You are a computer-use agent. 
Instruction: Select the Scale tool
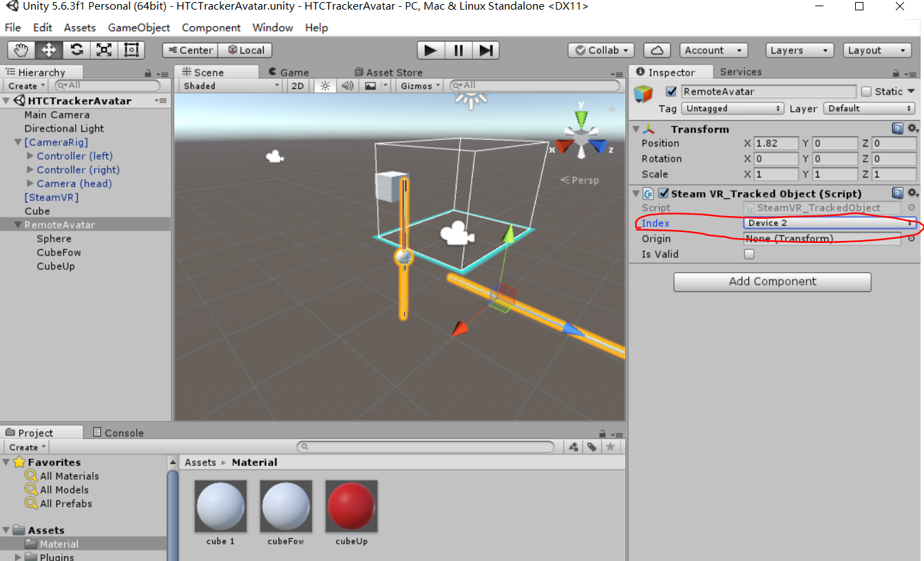pyautogui.click(x=104, y=50)
